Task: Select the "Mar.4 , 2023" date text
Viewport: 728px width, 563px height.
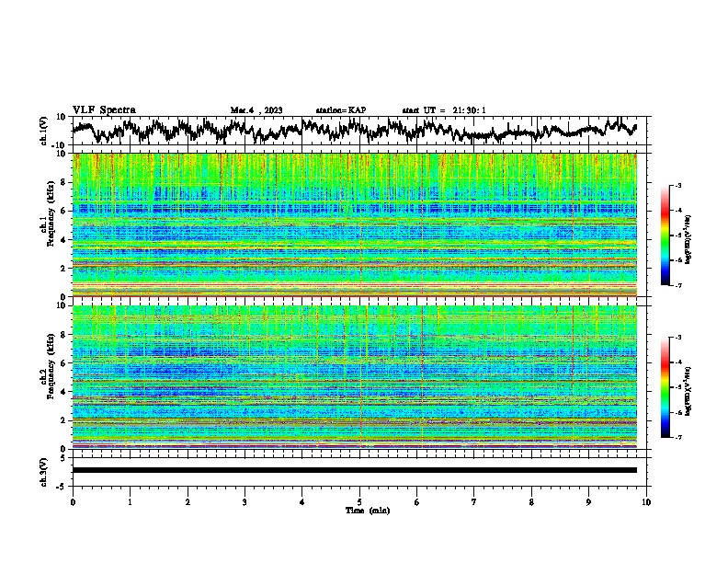Action: (256, 110)
